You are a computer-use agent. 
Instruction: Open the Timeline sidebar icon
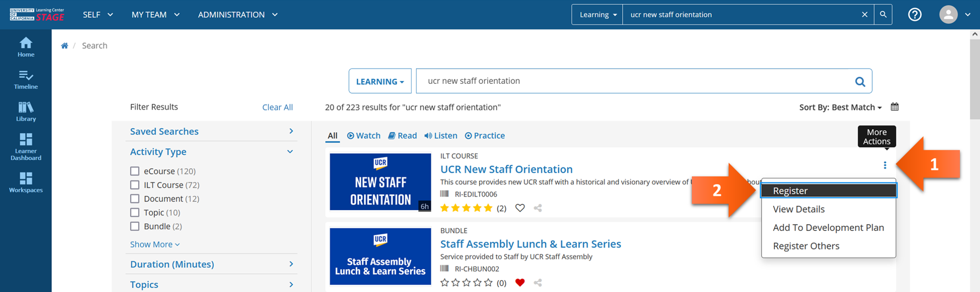[x=26, y=79]
